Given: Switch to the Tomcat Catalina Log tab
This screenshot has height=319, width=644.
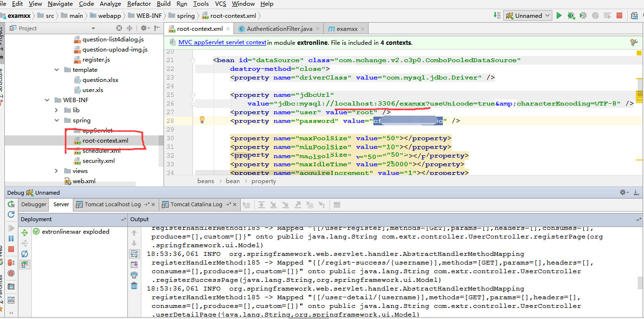Looking at the screenshot, I should tap(196, 204).
